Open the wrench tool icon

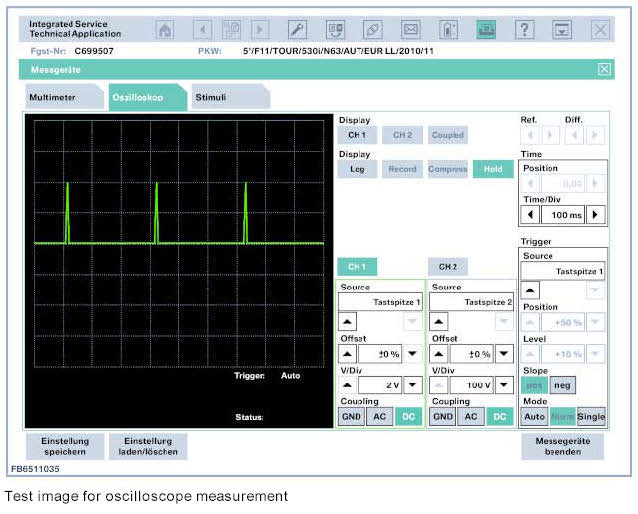298,29
